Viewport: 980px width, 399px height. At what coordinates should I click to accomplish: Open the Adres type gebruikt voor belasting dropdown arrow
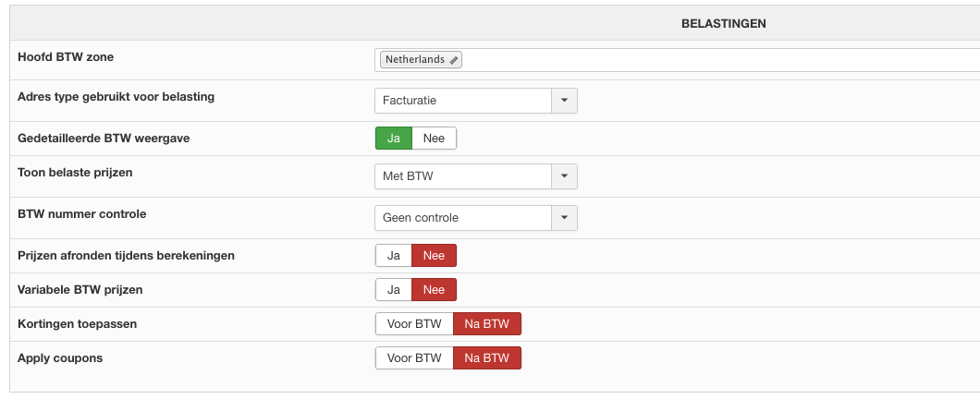pos(564,100)
